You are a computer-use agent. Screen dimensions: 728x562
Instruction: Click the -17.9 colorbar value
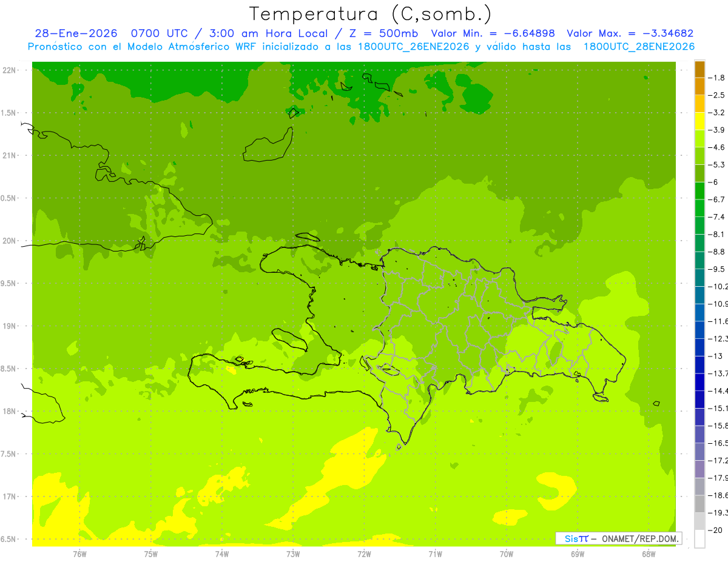click(x=719, y=478)
